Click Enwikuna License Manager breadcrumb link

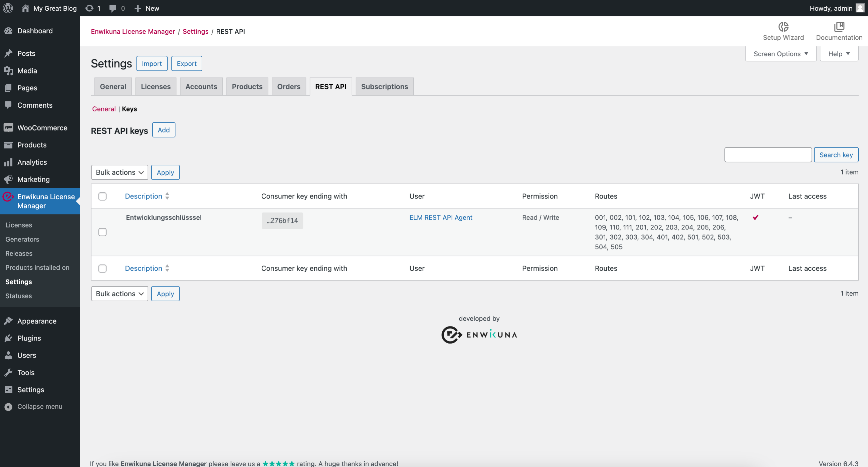click(133, 31)
